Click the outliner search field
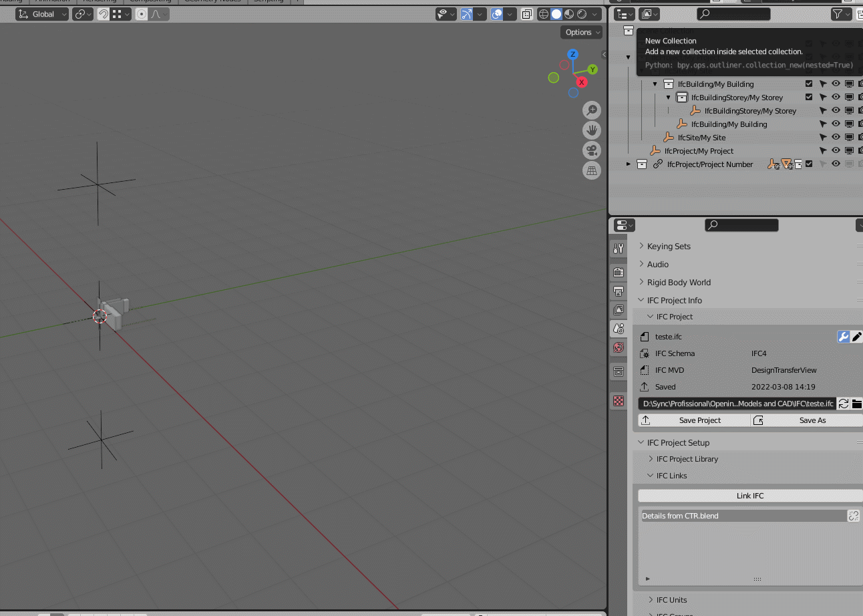 tap(733, 13)
